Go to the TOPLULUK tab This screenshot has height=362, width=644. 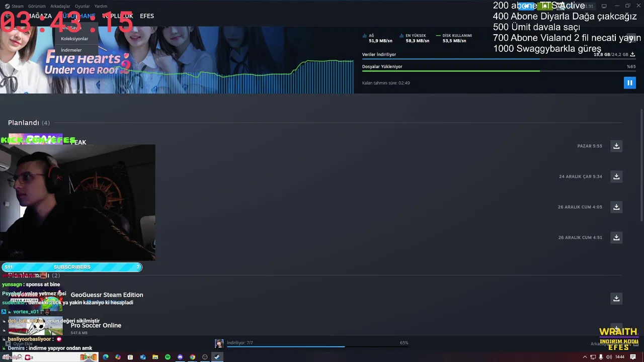(118, 16)
